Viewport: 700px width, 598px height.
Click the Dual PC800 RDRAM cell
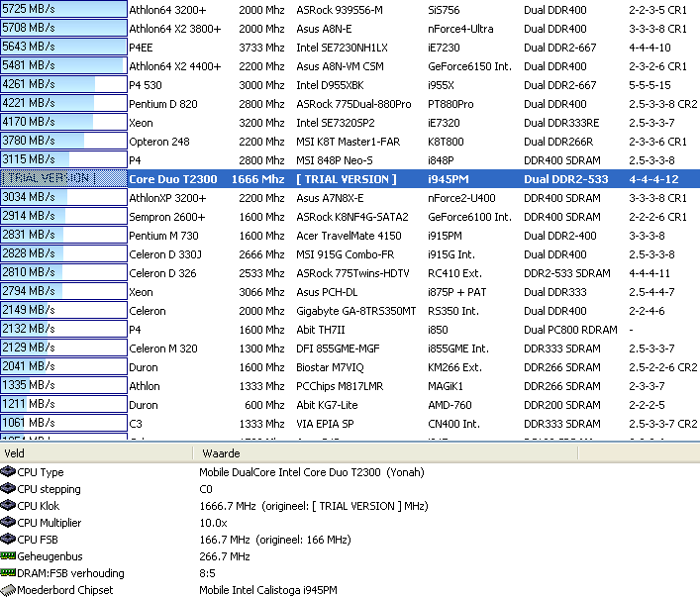[x=570, y=330]
